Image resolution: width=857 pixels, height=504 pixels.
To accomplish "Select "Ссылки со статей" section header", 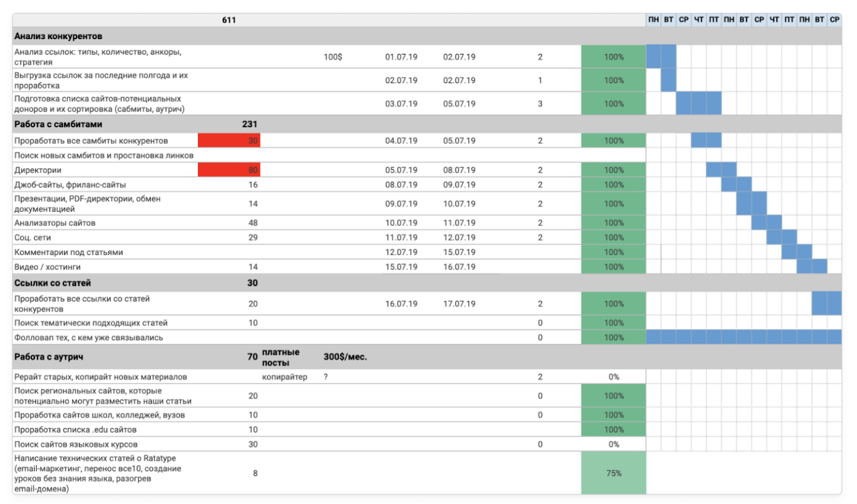I will [52, 283].
